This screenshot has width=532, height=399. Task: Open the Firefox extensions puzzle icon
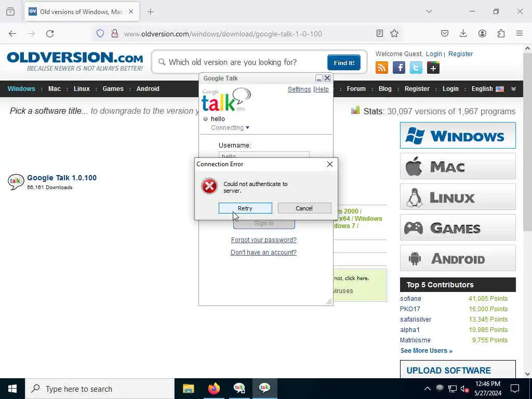501,33
